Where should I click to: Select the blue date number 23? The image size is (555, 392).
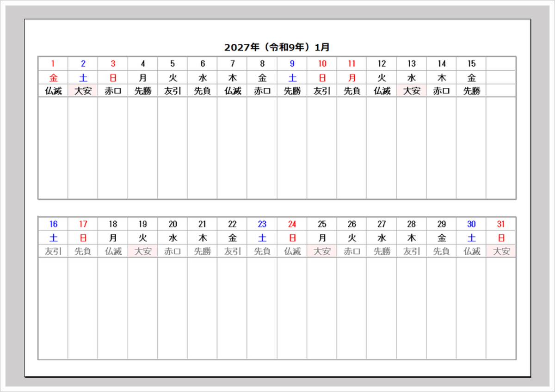[262, 224]
